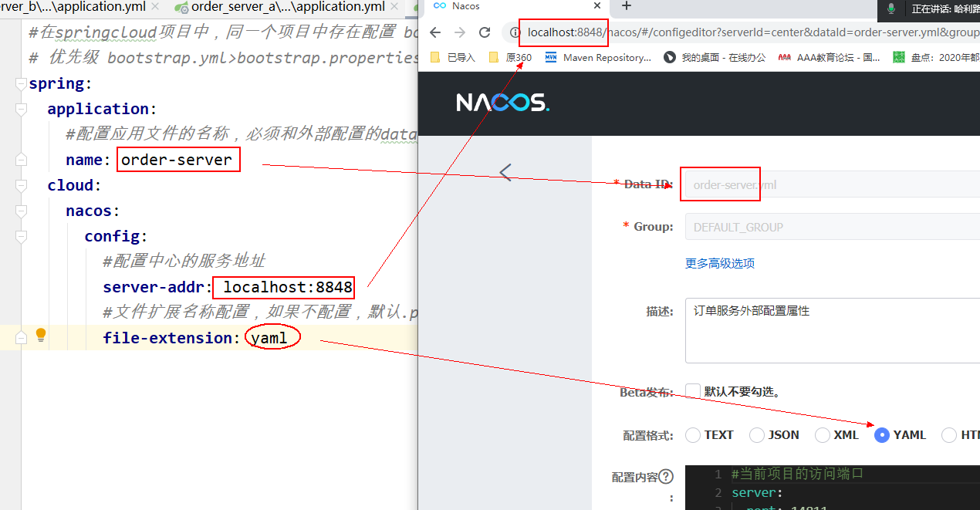View site information icon in address bar
This screenshot has height=510, width=980.
point(515,32)
